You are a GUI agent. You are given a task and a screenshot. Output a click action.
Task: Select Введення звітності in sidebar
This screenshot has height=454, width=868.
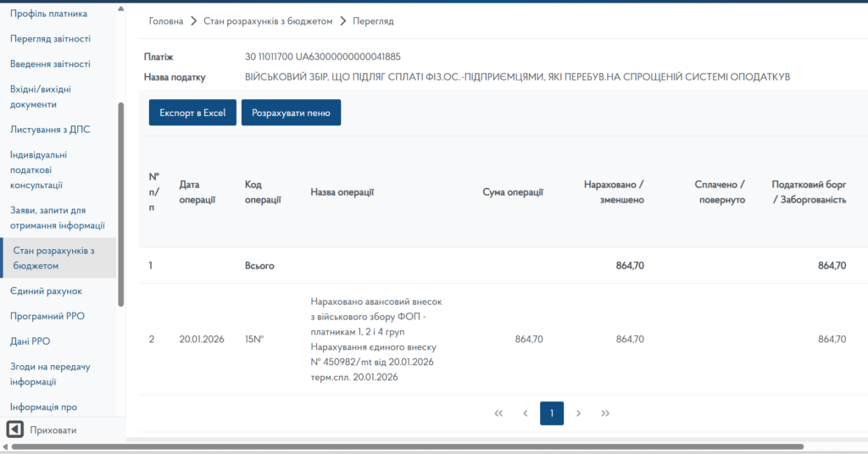50,64
